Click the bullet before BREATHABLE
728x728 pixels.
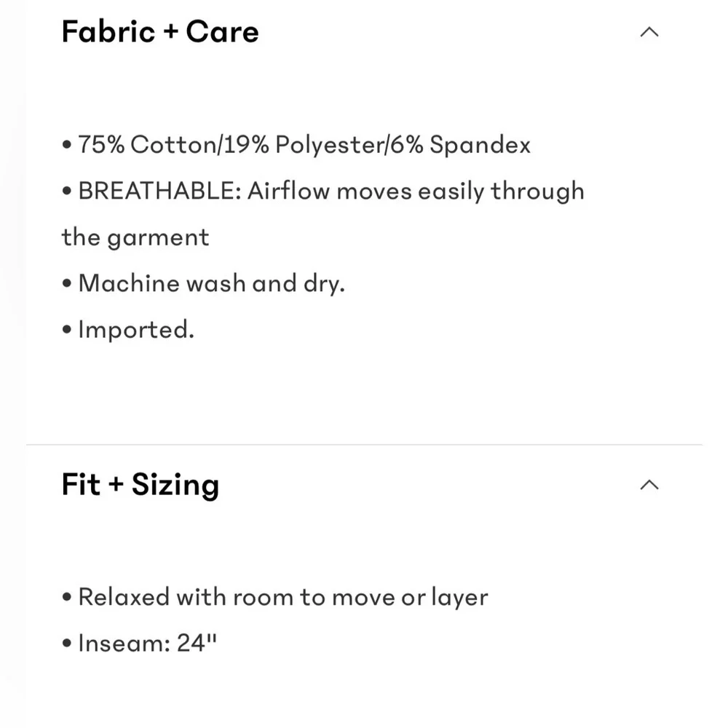pos(67,191)
